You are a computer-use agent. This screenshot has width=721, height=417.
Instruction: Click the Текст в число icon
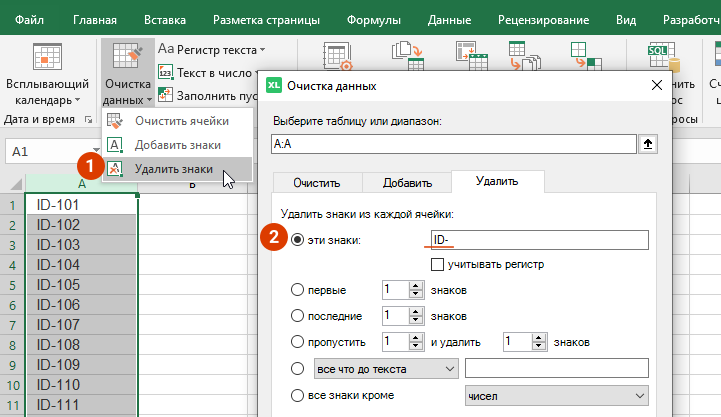tap(167, 73)
